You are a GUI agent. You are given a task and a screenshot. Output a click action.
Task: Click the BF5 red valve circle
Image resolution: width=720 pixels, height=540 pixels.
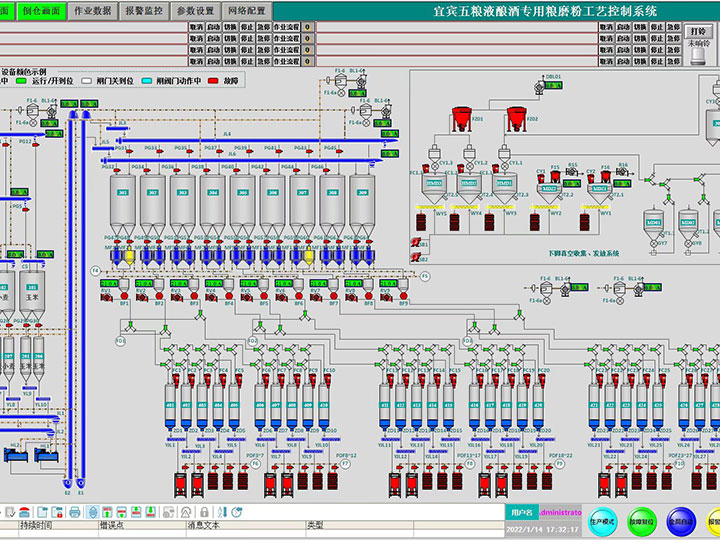264,296
